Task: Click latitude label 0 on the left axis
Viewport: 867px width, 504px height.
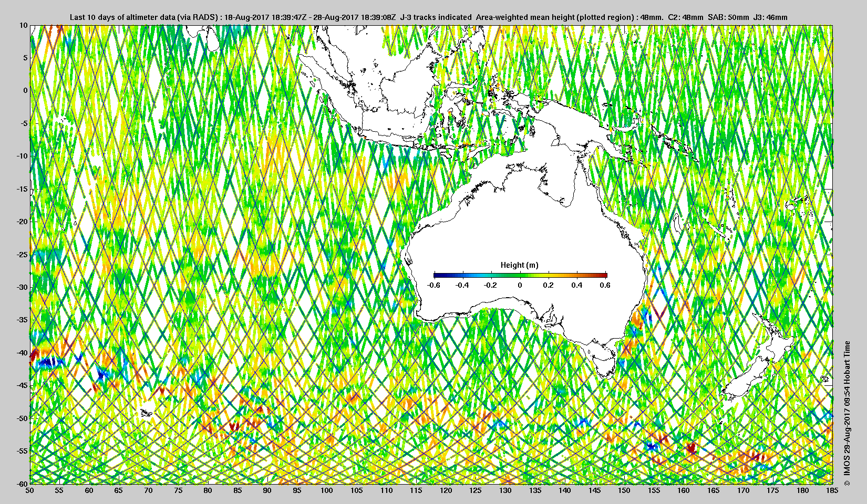Action: [x=25, y=90]
